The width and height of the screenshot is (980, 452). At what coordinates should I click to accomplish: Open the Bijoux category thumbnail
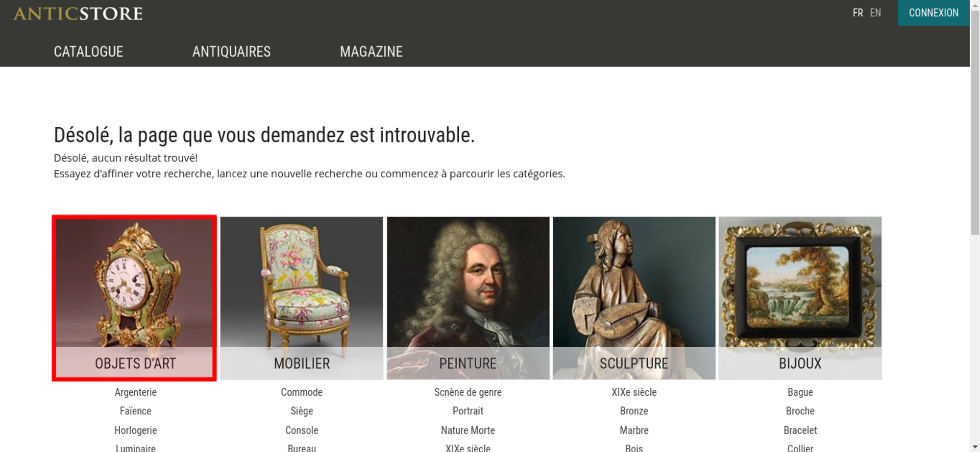[x=800, y=298]
